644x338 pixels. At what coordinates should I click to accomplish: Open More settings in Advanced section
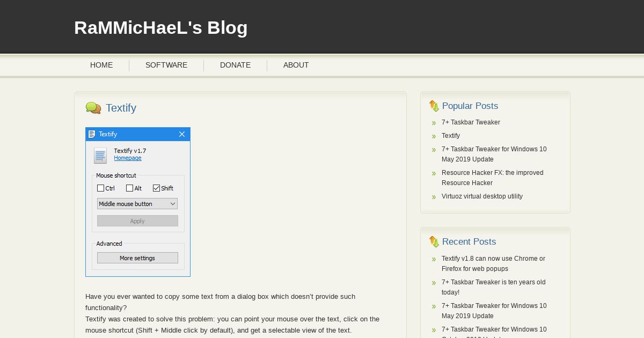137,258
